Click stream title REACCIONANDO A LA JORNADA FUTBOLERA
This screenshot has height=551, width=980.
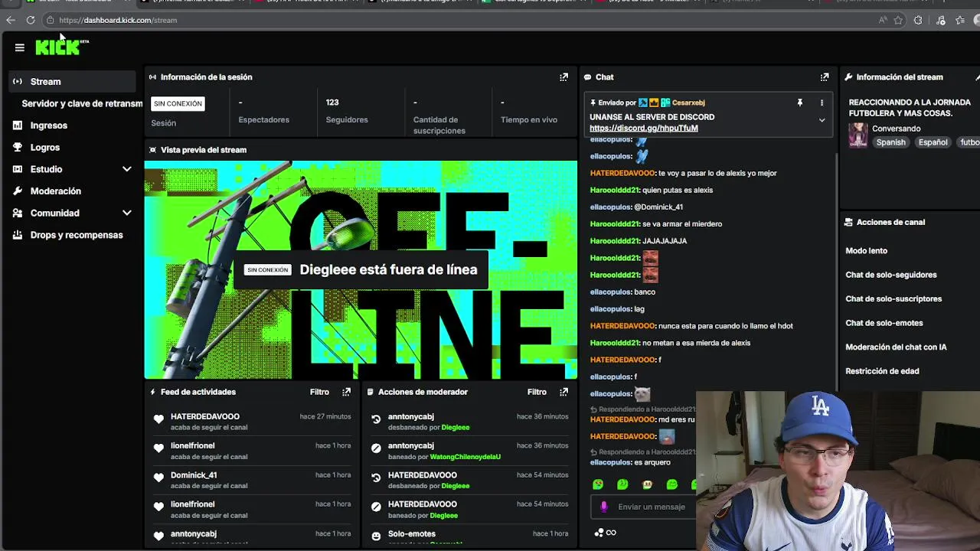910,107
